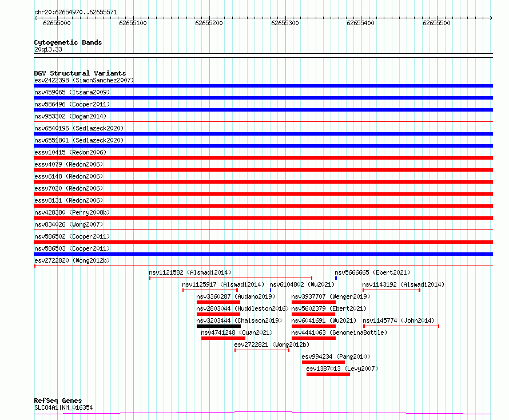
Task: Click esv2722821 (Wong2012b) label
Action: point(272,344)
